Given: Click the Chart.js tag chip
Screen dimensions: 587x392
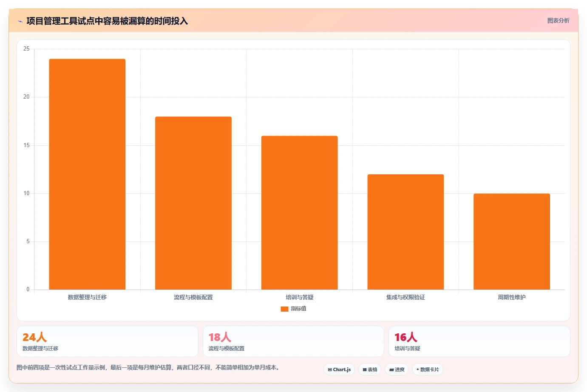Looking at the screenshot, I should (339, 369).
